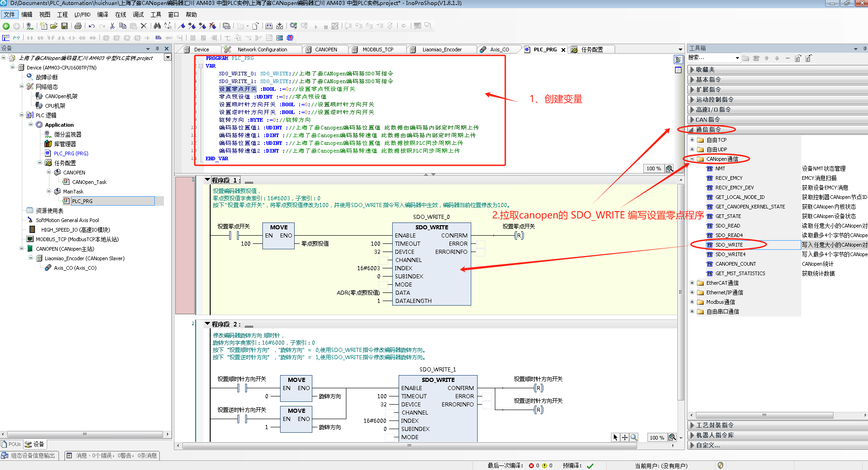Toggle the 设置顺时针方向开关 contact

tap(242, 388)
